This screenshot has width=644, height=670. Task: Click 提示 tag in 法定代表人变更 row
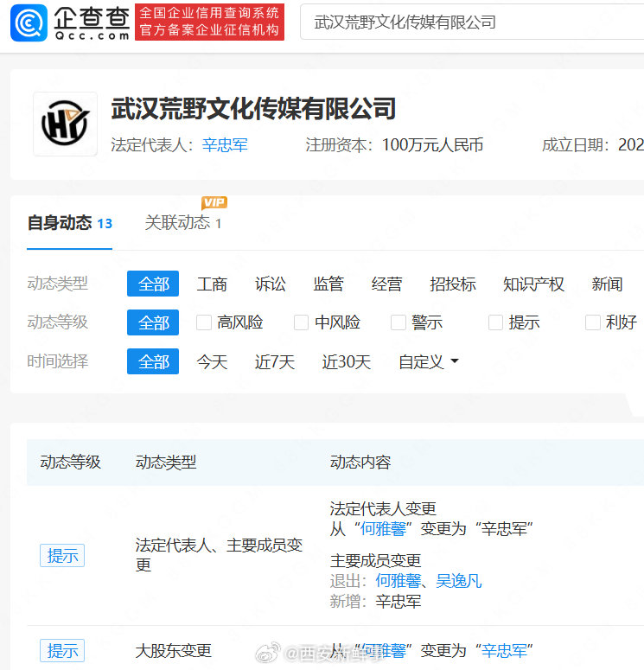(x=62, y=556)
